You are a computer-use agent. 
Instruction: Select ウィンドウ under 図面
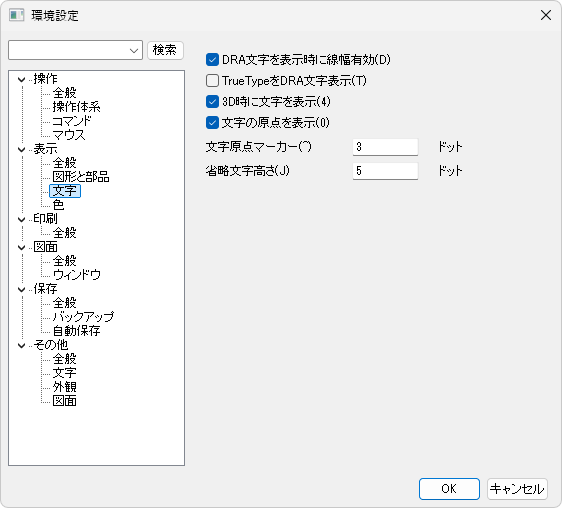(x=77, y=275)
